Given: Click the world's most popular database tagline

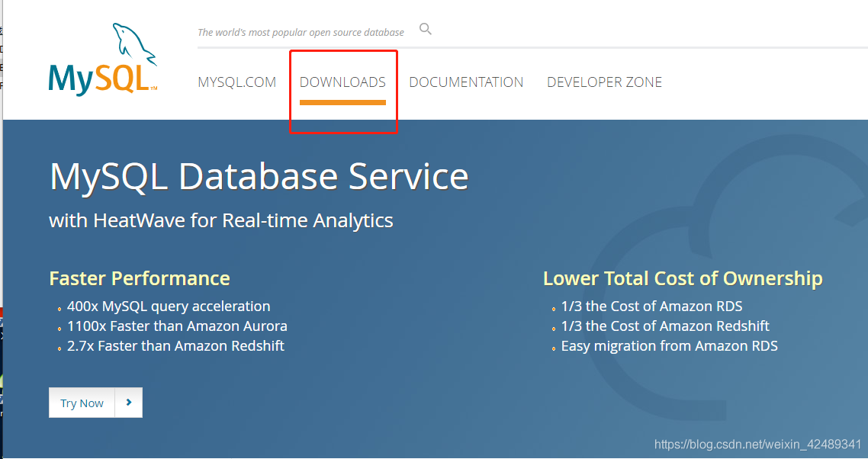Looking at the screenshot, I should point(301,32).
